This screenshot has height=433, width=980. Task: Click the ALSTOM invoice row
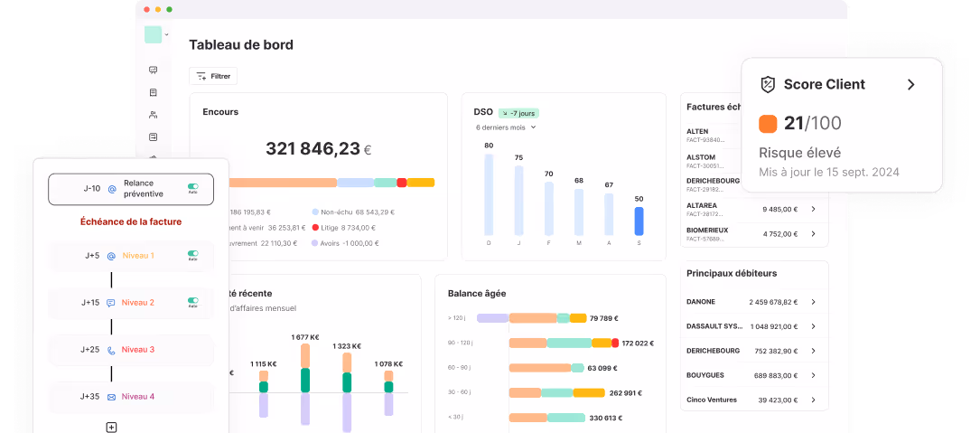714,162
